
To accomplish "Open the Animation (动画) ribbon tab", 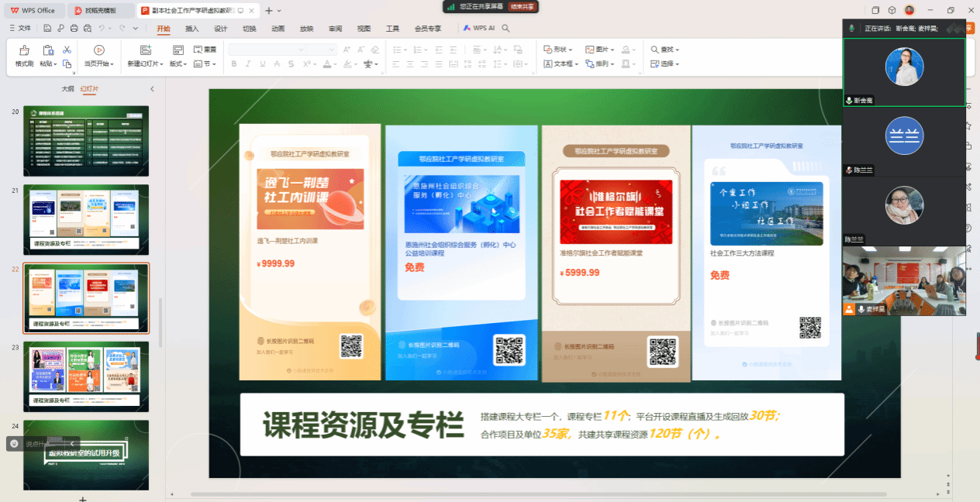I will point(278,29).
